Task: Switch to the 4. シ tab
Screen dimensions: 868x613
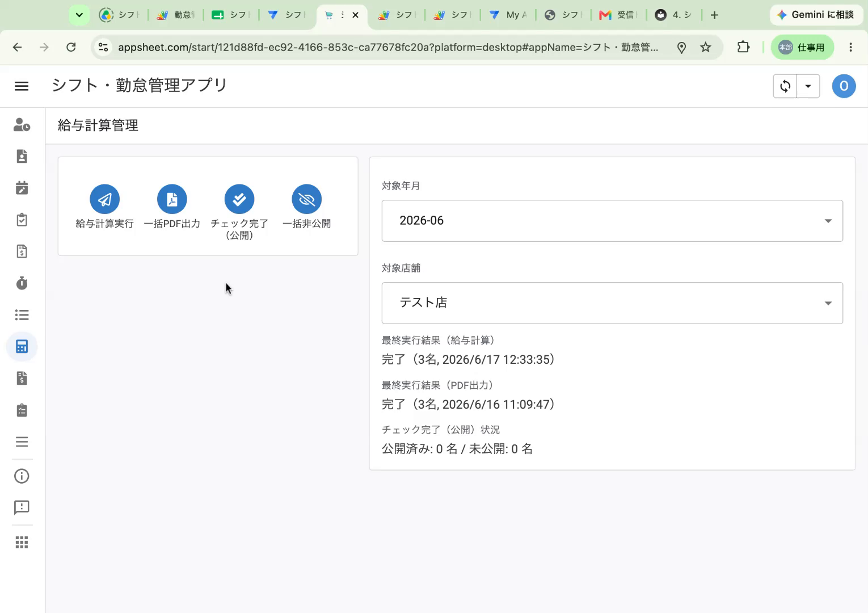Action: [673, 15]
